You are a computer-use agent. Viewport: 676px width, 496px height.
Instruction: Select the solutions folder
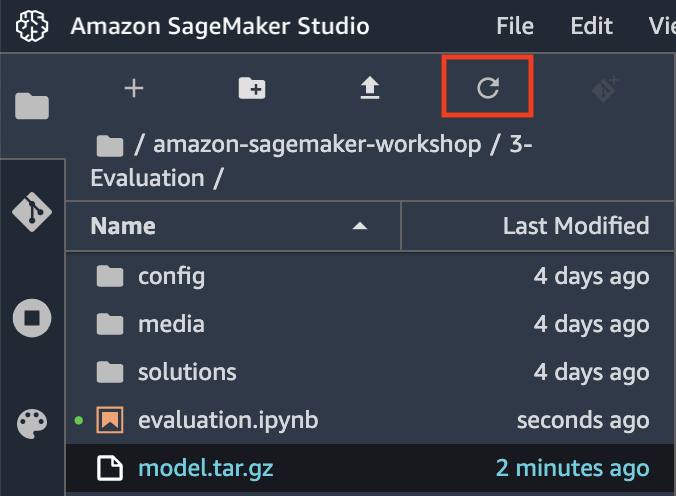click(x=370, y=372)
